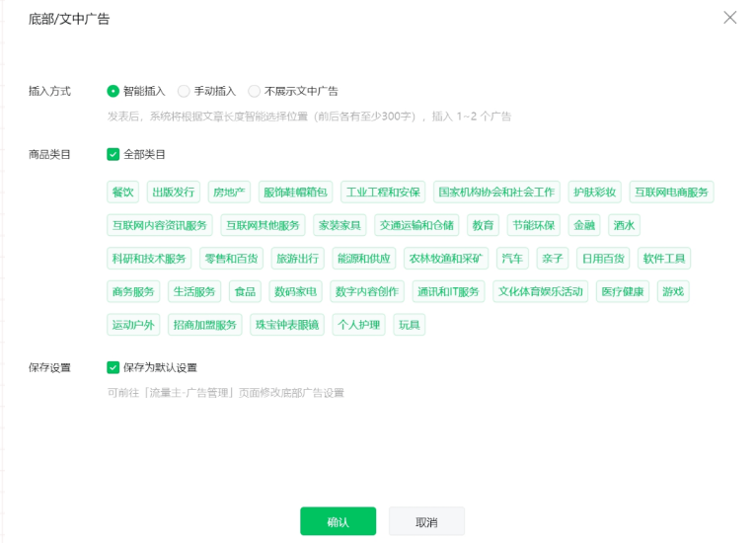The image size is (756, 543).
Task: Uncheck the 全部类目 checkbox
Action: point(113,154)
